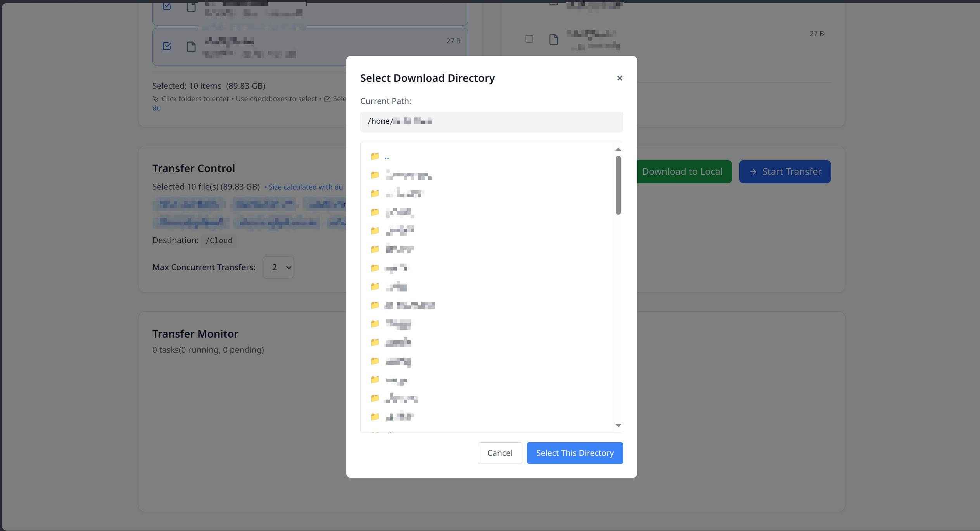Click 'Size calculated with du' link
Viewport: 980px width, 531px height.
coord(305,187)
